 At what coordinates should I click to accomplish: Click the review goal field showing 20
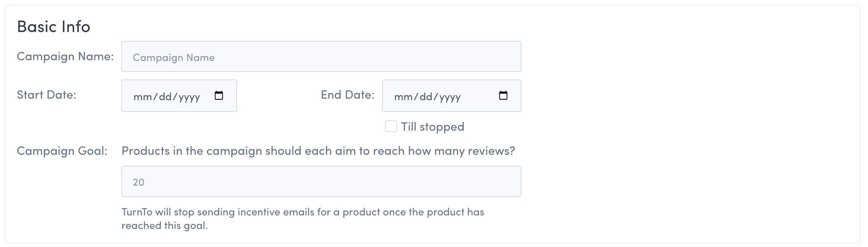click(x=321, y=181)
